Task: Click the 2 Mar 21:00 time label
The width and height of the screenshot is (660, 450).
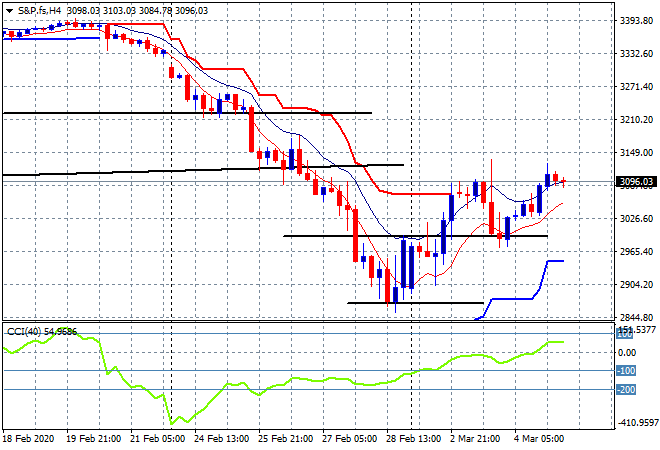Action: 475,439
